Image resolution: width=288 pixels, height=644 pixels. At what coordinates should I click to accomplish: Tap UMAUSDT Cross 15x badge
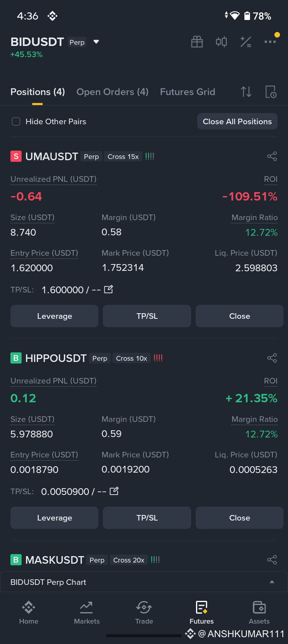click(123, 157)
